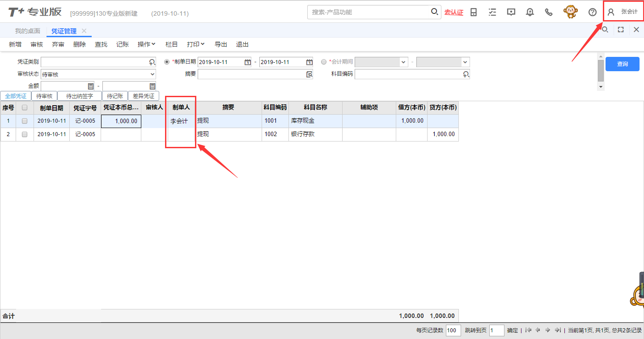The width and height of the screenshot is (644, 339).
Task: Open calendar picker for start 制单日期
Action: pos(248,62)
